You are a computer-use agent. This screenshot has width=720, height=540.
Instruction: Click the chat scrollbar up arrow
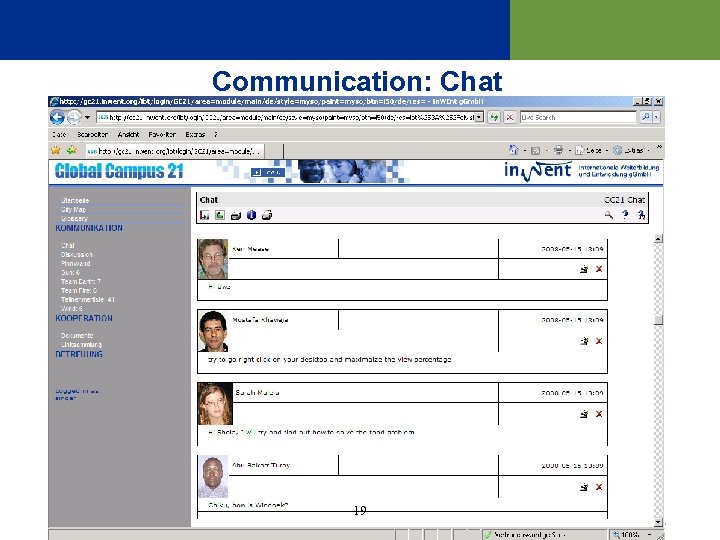658,239
